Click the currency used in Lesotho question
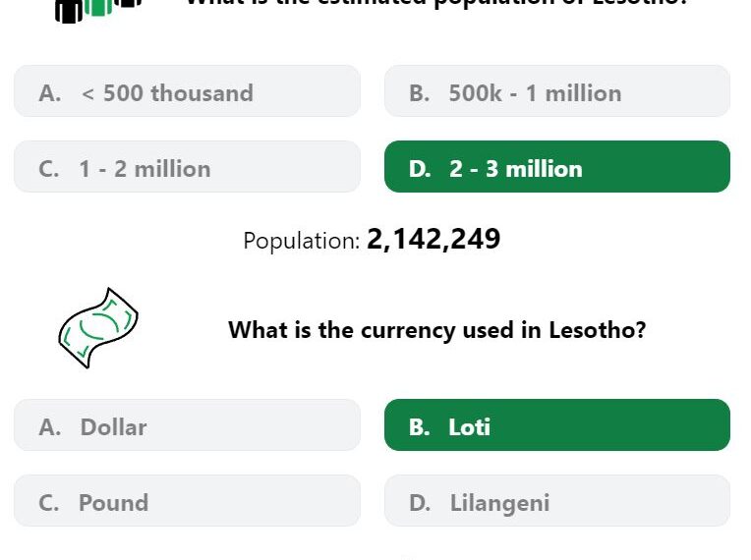 click(x=436, y=330)
